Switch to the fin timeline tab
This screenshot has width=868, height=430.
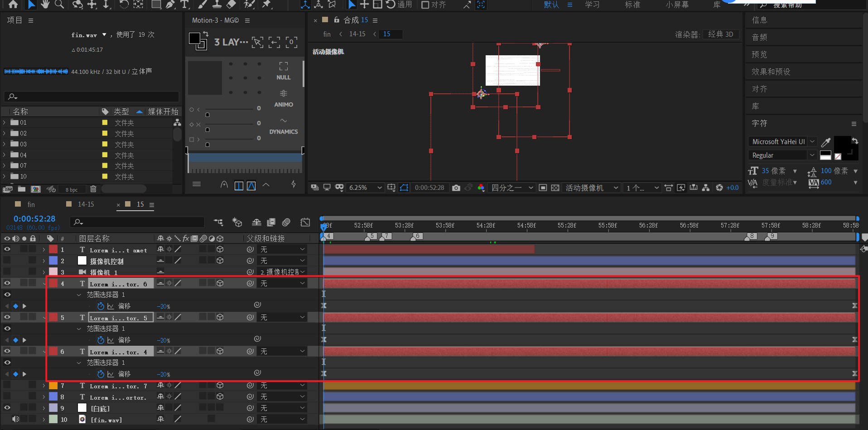[x=31, y=204]
